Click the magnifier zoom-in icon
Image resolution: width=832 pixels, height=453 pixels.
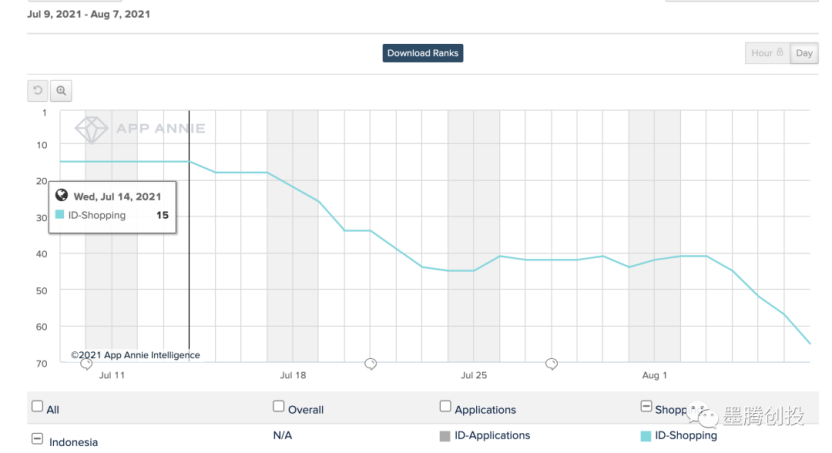[61, 91]
